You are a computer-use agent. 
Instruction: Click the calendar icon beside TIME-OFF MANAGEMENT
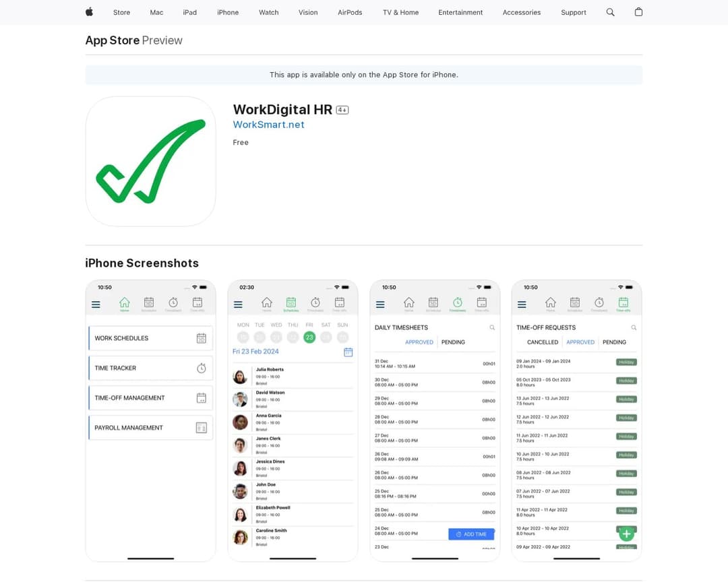pyautogui.click(x=201, y=397)
